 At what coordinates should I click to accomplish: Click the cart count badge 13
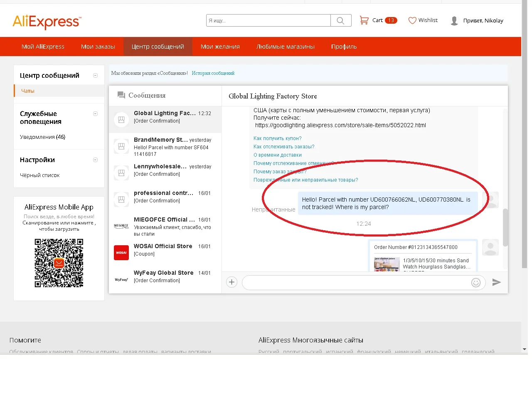[x=391, y=20]
